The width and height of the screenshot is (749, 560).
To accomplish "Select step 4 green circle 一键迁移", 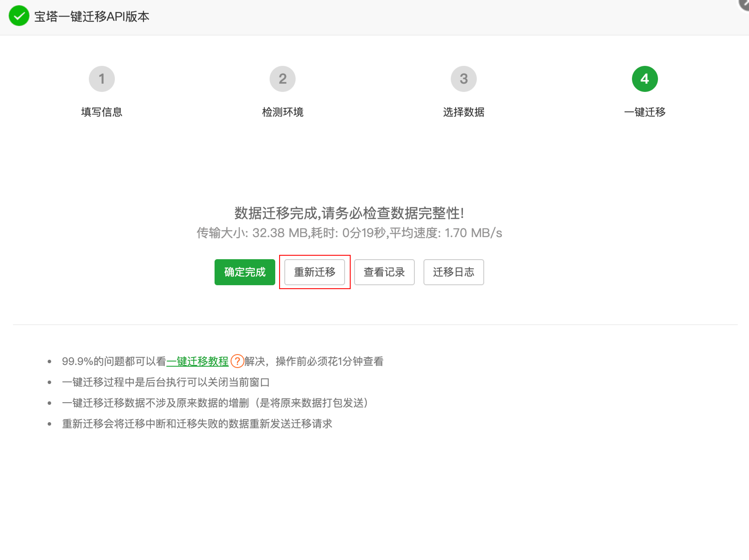I will (x=645, y=78).
